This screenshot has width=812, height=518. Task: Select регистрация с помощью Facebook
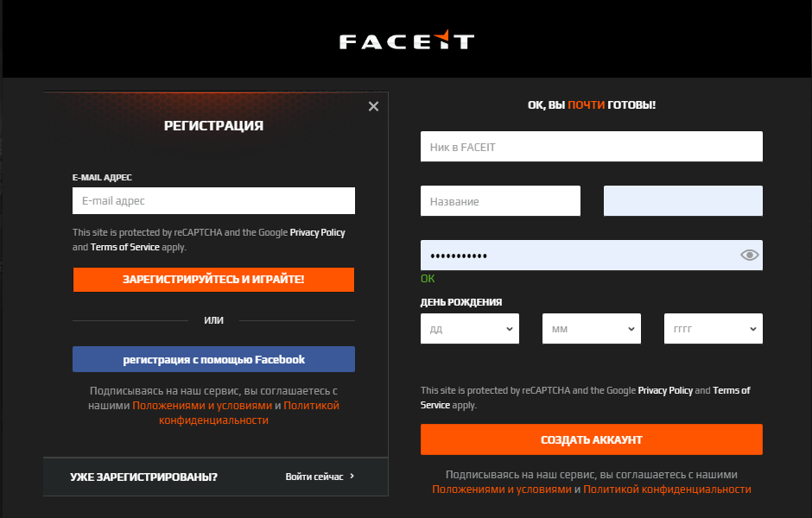point(213,359)
